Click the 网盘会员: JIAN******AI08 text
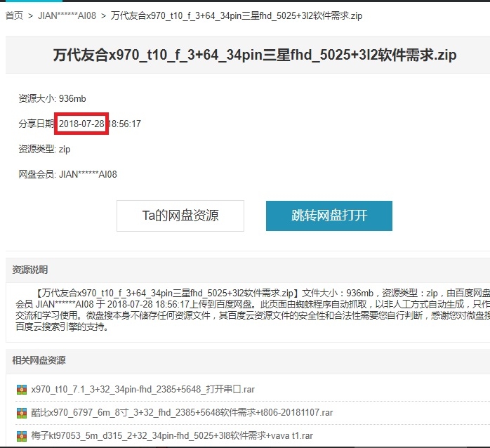Image resolution: width=490 pixels, height=448 pixels. pyautogui.click(x=68, y=174)
